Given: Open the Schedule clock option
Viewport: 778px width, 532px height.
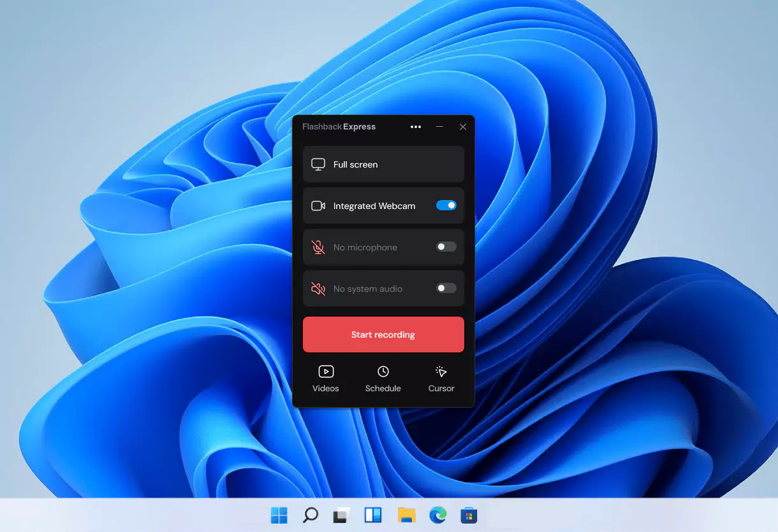Looking at the screenshot, I should (x=383, y=379).
